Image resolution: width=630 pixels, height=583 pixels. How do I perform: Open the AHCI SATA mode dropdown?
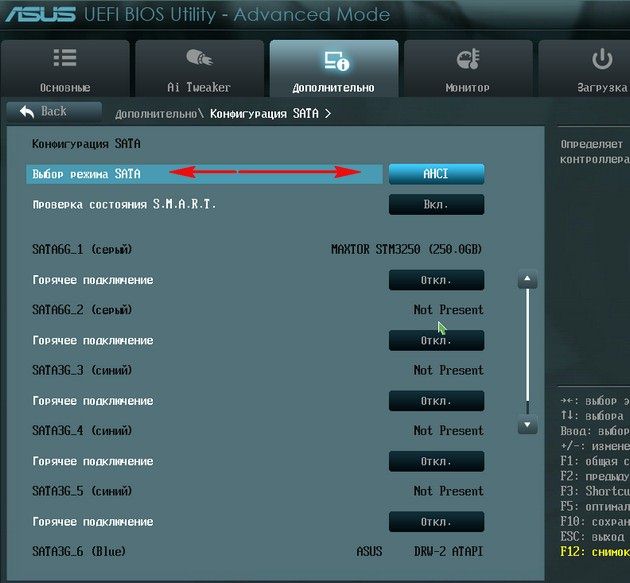(x=436, y=174)
